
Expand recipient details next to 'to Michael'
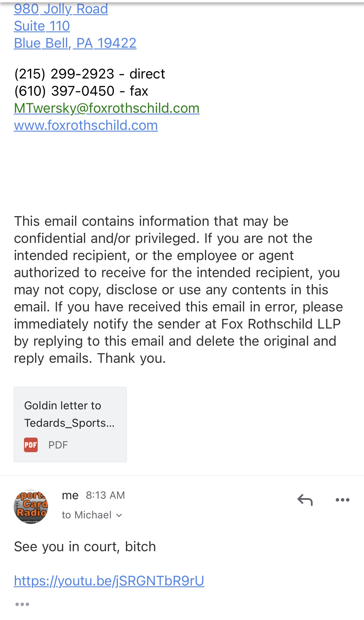(x=119, y=515)
